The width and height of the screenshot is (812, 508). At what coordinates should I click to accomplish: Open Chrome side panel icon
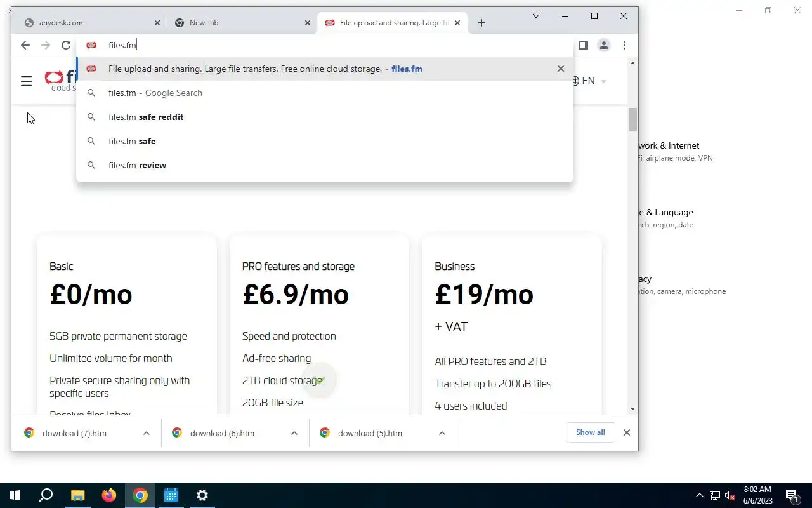point(583,45)
